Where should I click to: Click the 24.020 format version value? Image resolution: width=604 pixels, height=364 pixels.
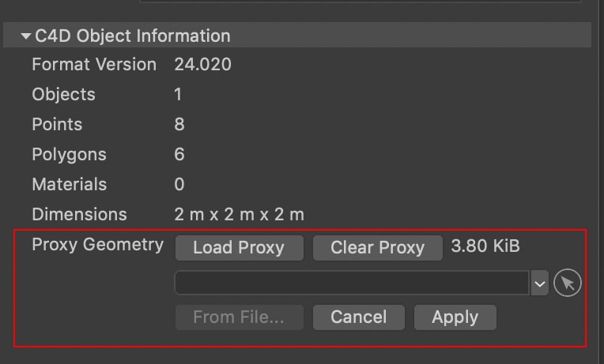coord(202,65)
